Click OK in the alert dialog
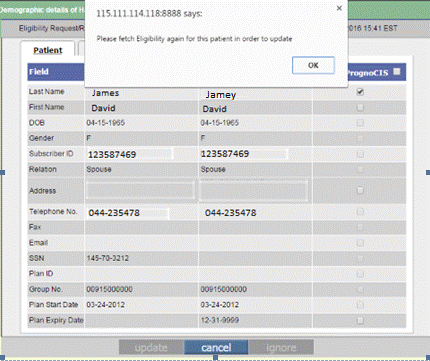Image resolution: width=430 pixels, height=361 pixels. 313,65
